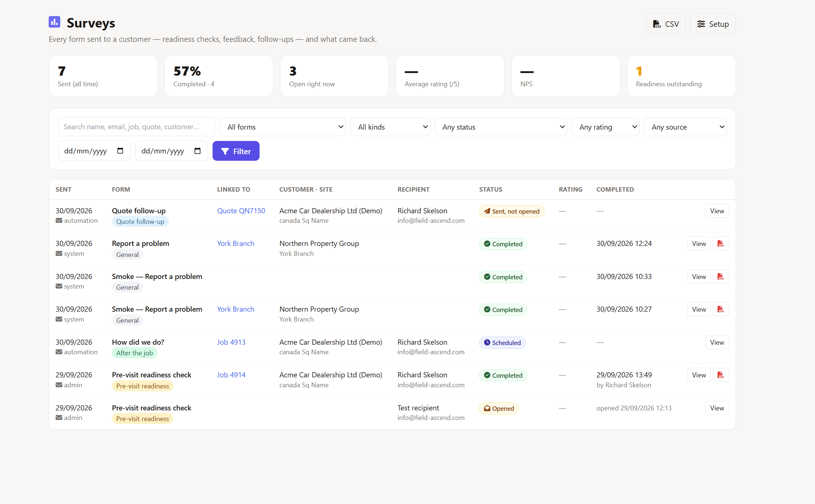Click the envelope icon beside admin on Test recipient row
Image resolution: width=815 pixels, height=504 pixels.
click(59, 418)
